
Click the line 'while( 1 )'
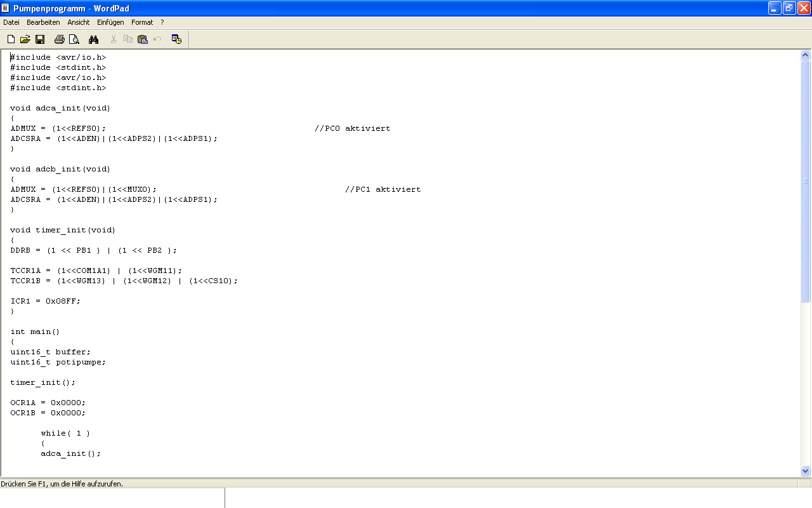(65, 433)
